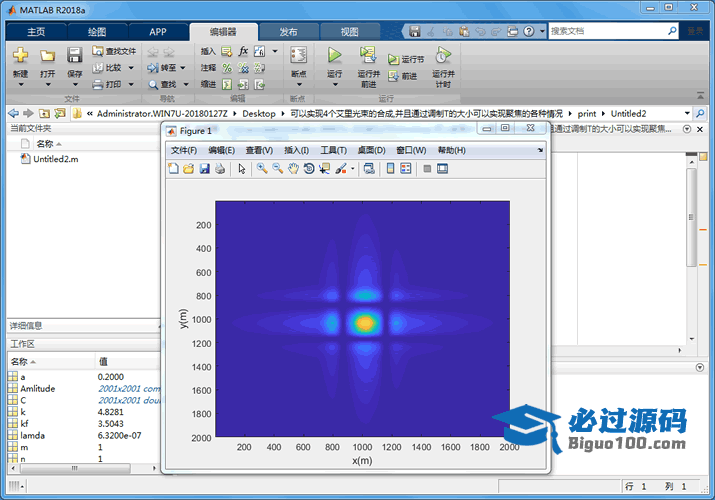Expand the Go To dropdown arrow
This screenshot has width=715, height=500.
(x=183, y=68)
